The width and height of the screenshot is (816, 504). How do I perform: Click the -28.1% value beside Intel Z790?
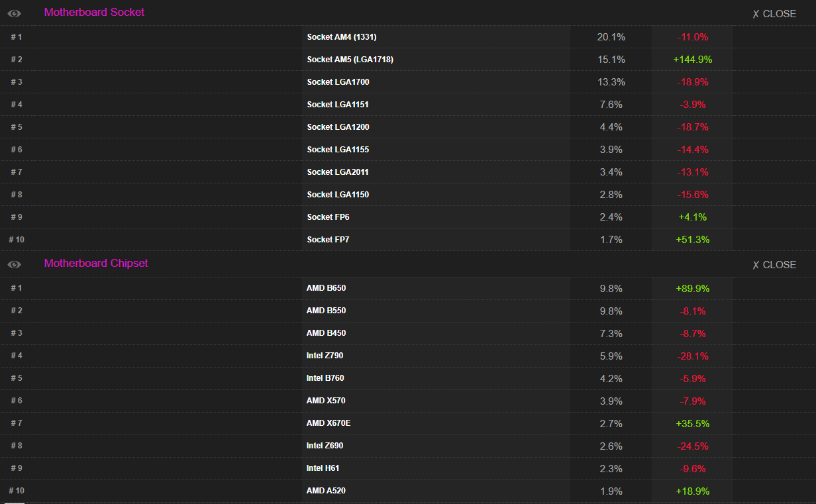click(693, 356)
